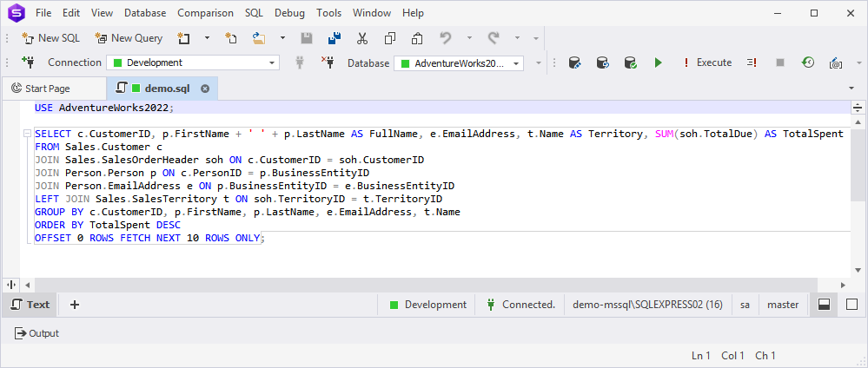The height and width of the screenshot is (368, 868).
Task: Toggle the split-pane layout button in status bar
Action: pyautogui.click(x=824, y=305)
